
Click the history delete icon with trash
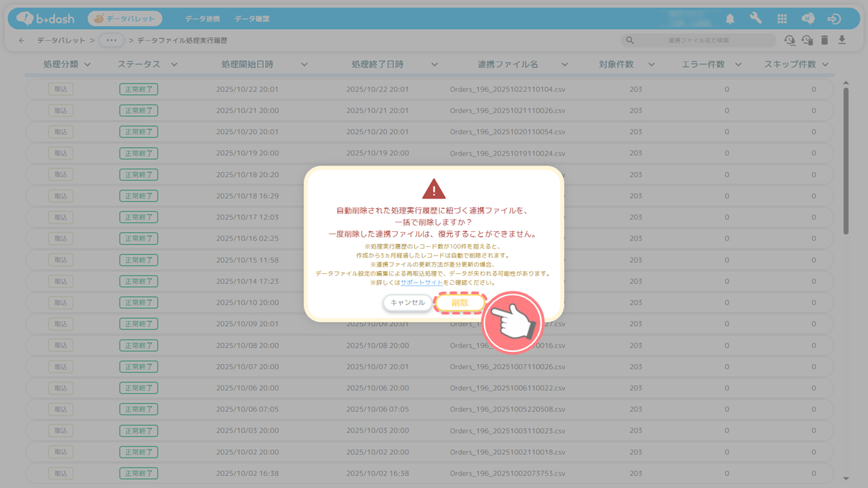pos(807,41)
